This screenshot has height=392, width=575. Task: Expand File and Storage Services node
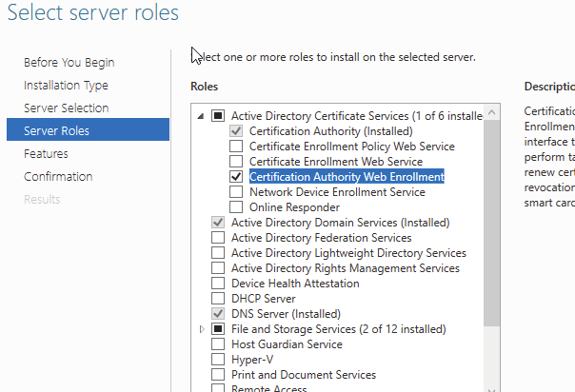coord(201,329)
